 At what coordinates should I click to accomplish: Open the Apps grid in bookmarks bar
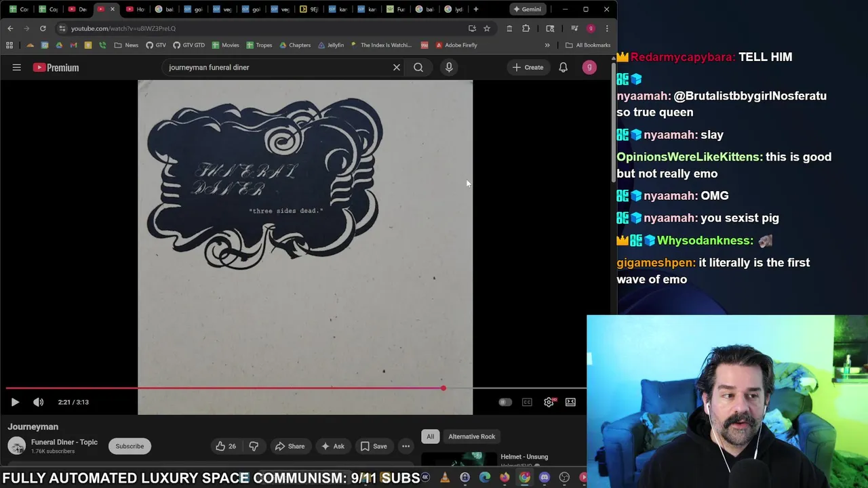(x=9, y=45)
